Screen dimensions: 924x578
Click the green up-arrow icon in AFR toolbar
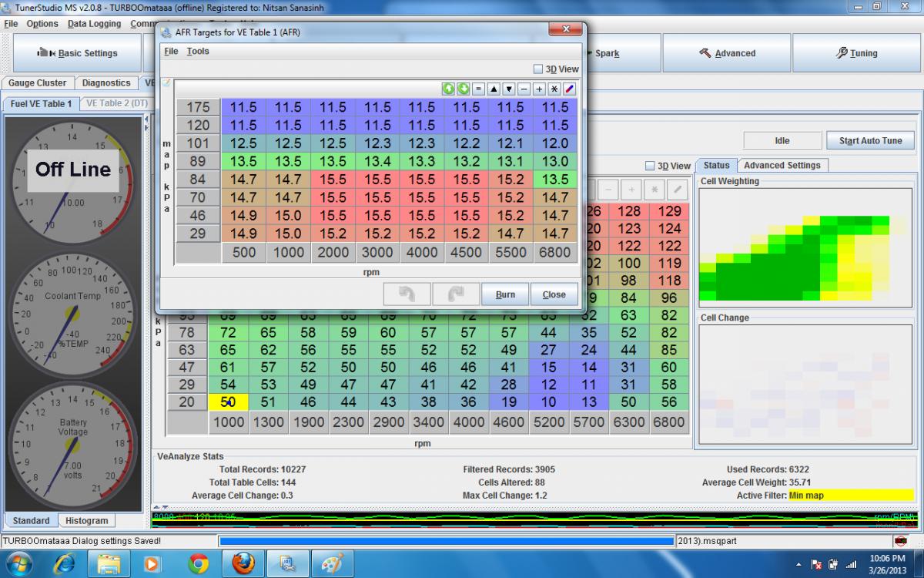tap(448, 89)
